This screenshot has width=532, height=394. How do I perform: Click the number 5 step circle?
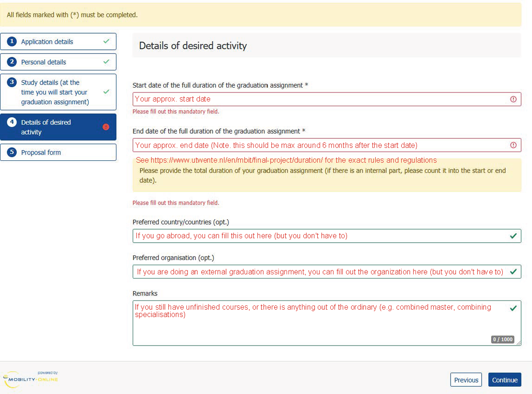[x=12, y=152]
